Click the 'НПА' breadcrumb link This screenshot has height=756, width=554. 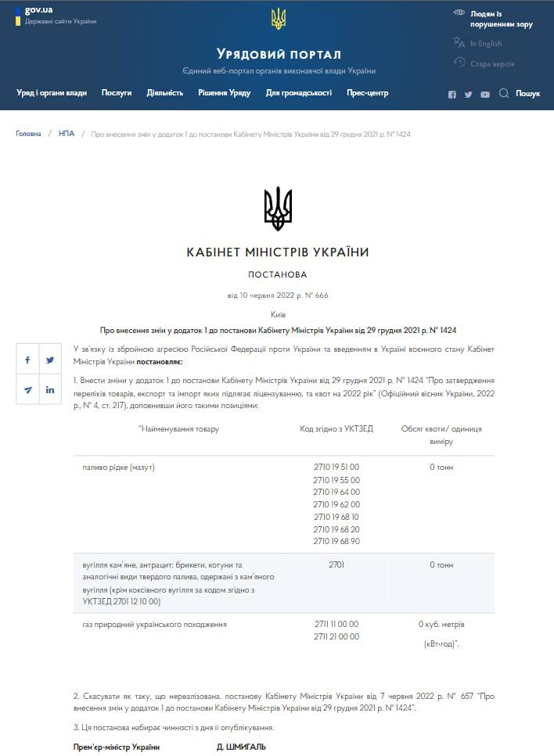[67, 134]
